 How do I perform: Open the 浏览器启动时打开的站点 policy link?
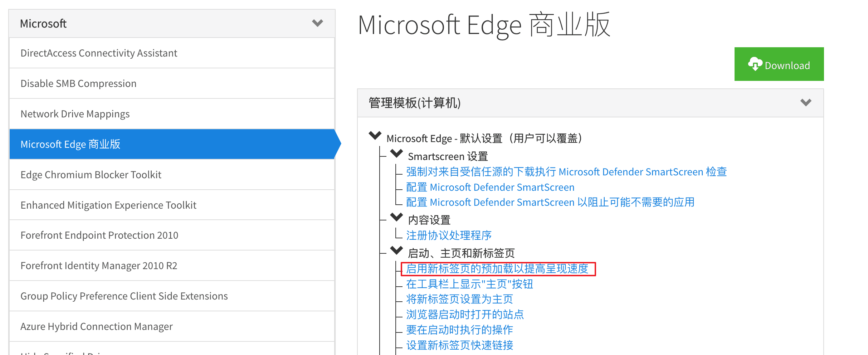click(x=465, y=315)
